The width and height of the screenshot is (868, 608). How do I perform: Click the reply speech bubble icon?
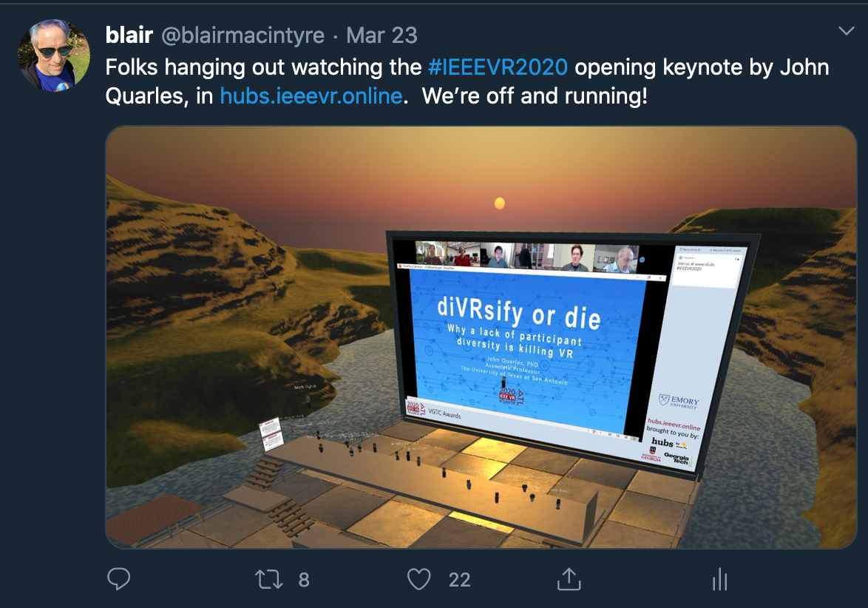click(118, 578)
